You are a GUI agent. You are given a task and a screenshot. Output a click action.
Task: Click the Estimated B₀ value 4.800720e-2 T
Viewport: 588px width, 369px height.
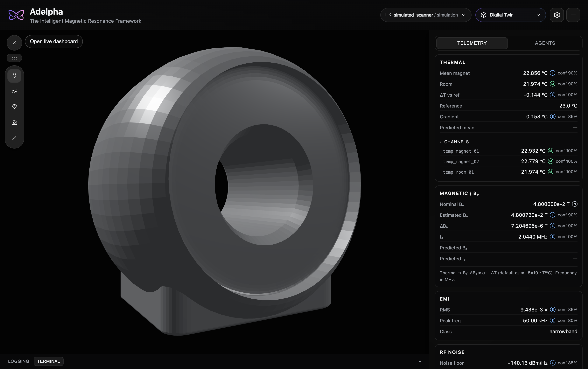pyautogui.click(x=529, y=215)
